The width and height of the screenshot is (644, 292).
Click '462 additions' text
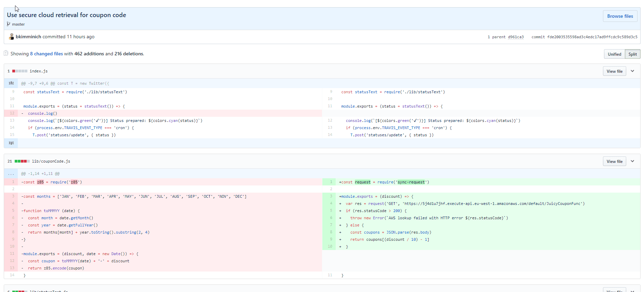click(x=89, y=54)
